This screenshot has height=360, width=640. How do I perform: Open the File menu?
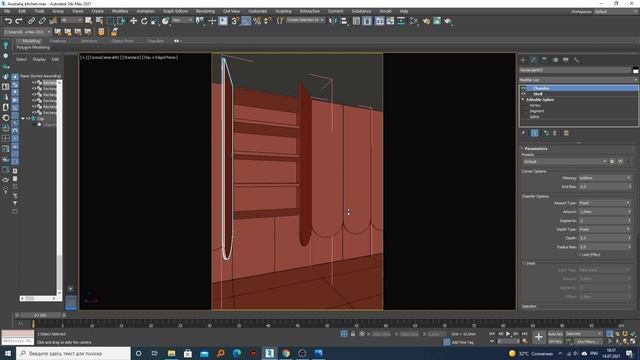[7, 11]
